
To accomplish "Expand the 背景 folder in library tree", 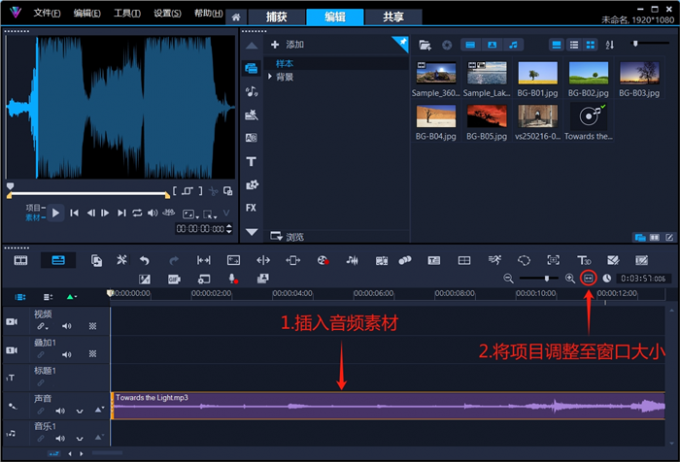I will coord(270,77).
